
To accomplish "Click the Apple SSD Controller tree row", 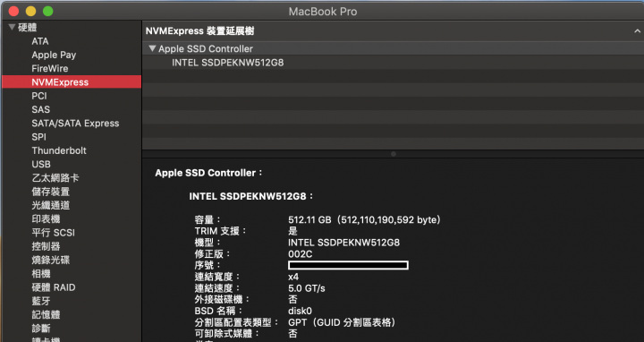I will coord(393,48).
